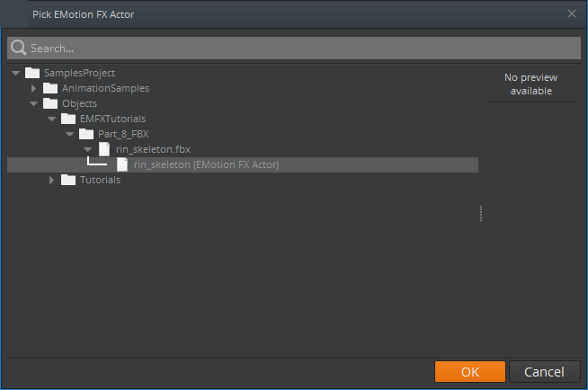The height and width of the screenshot is (390, 588).
Task: Collapse the SamplesProject tree node
Action: coord(15,73)
